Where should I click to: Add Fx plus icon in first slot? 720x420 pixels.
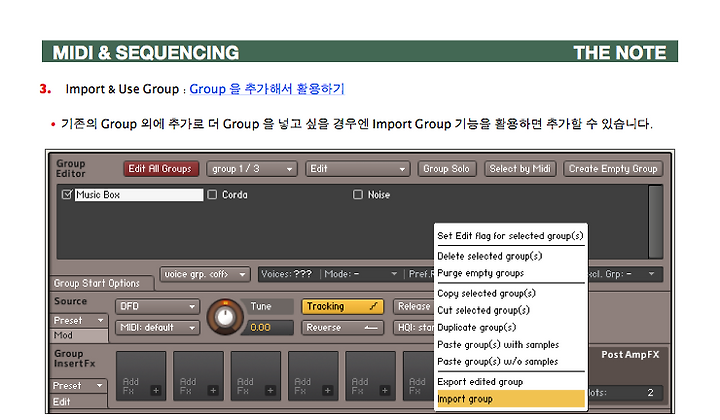point(156,391)
